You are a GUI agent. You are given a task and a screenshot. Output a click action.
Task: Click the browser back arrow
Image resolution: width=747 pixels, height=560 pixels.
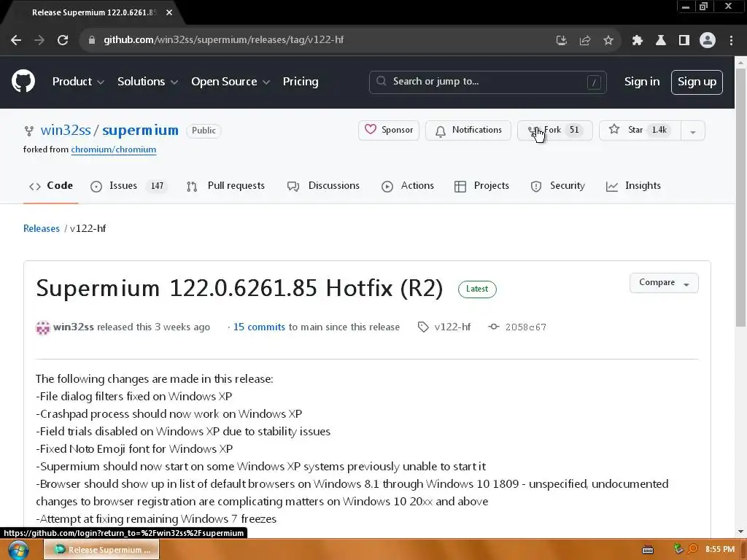[16, 40]
